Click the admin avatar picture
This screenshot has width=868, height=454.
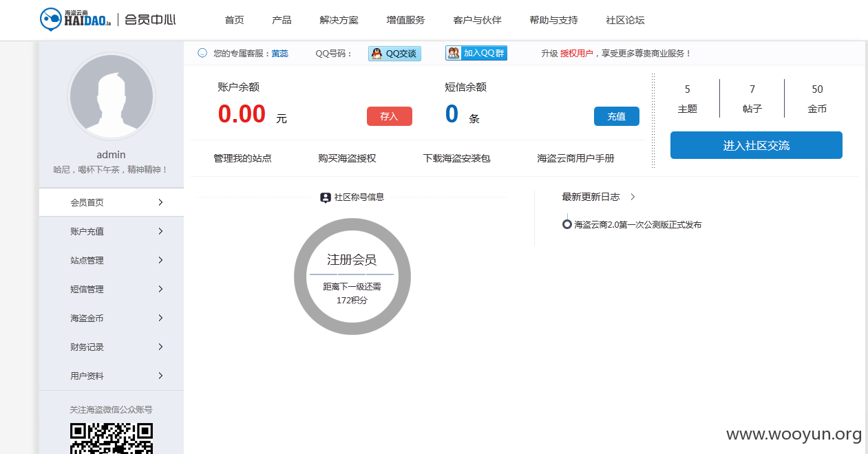point(112,96)
